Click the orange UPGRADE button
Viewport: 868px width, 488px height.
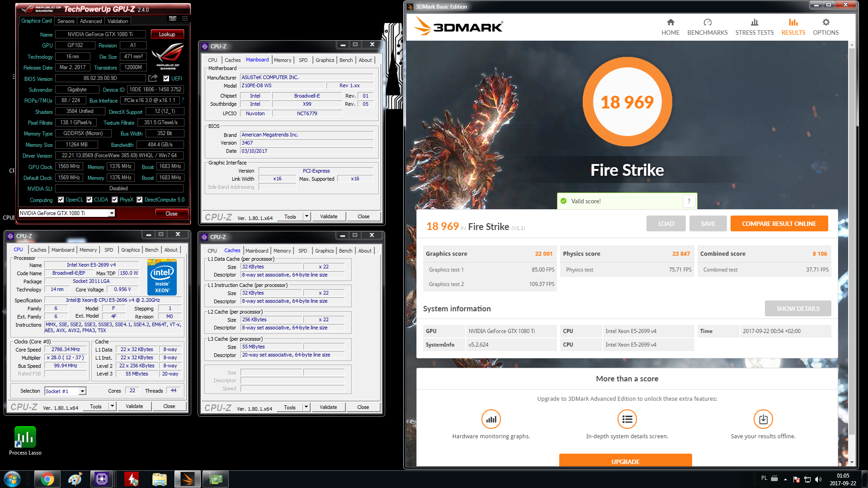(625, 461)
